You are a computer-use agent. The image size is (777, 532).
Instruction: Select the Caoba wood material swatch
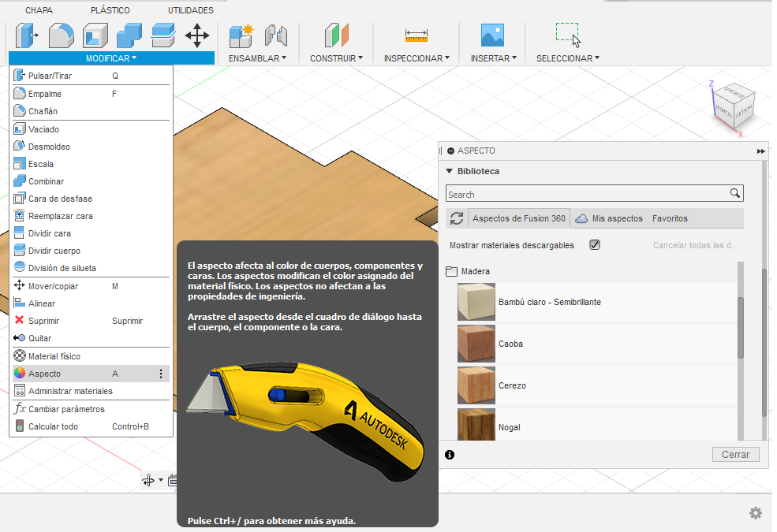tap(476, 344)
